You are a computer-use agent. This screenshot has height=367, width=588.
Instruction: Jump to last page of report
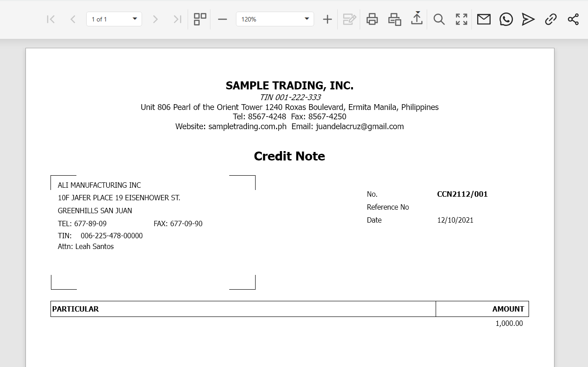(x=177, y=19)
